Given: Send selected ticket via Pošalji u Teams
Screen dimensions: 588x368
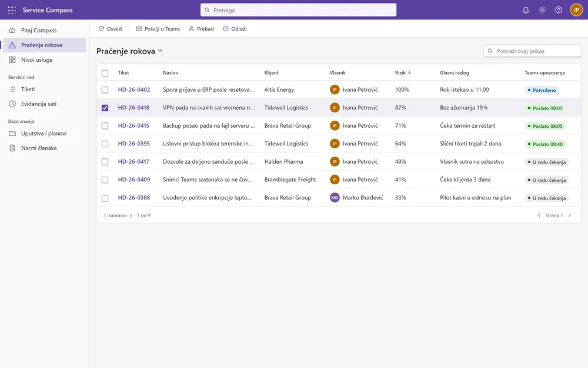Looking at the screenshot, I should pos(158,29).
